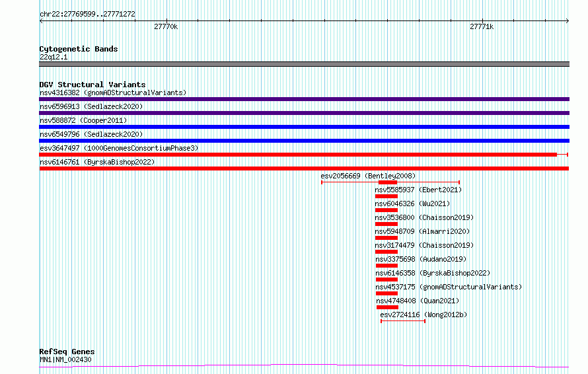Select nsv6146761 ByrskaBishop2022 label

tap(97, 162)
